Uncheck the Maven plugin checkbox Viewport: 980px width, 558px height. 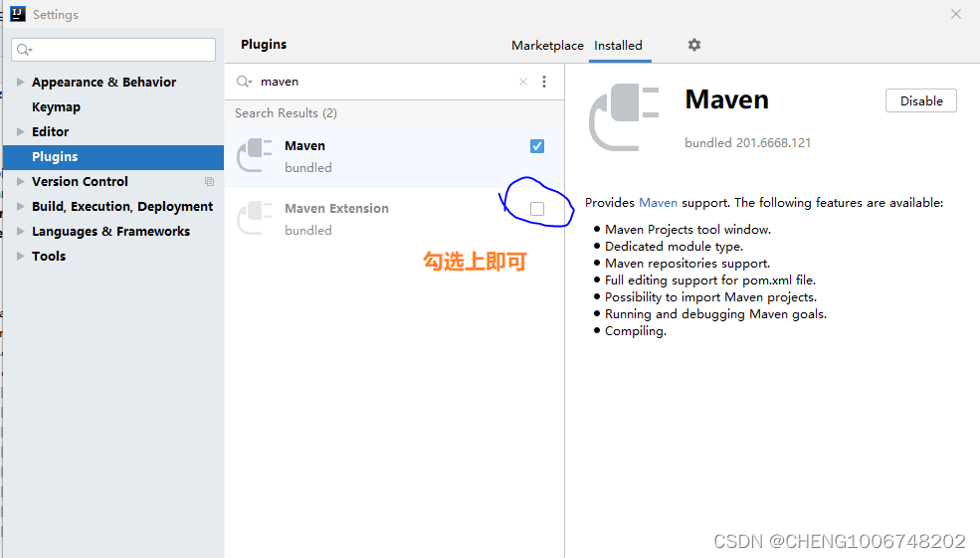tap(537, 146)
